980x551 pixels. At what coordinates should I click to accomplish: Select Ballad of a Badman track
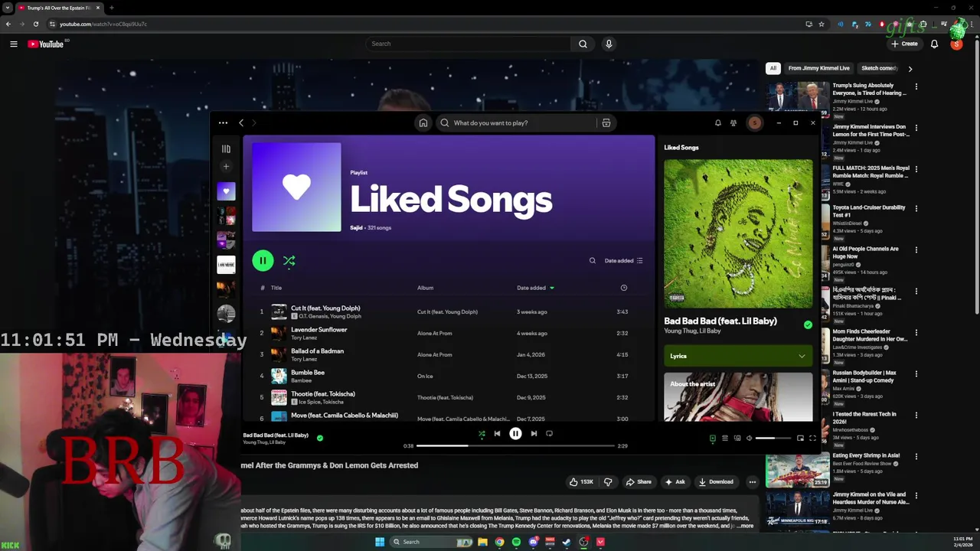448,354
